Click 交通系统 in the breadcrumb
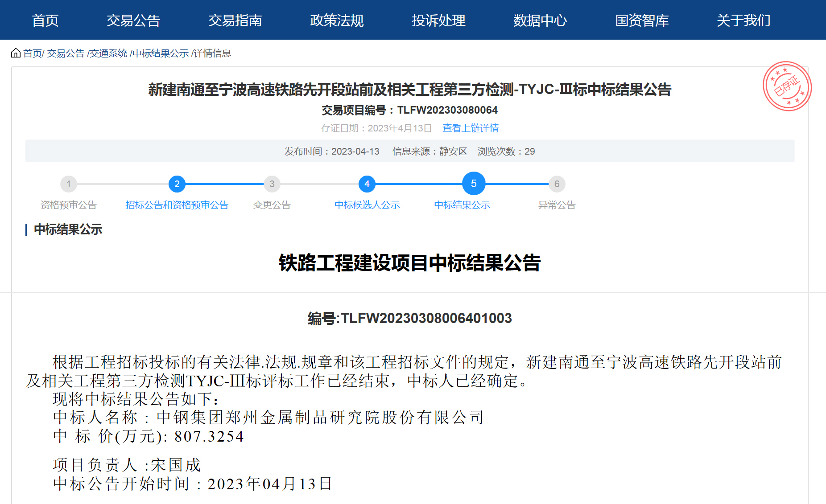The image size is (826, 504). [108, 53]
